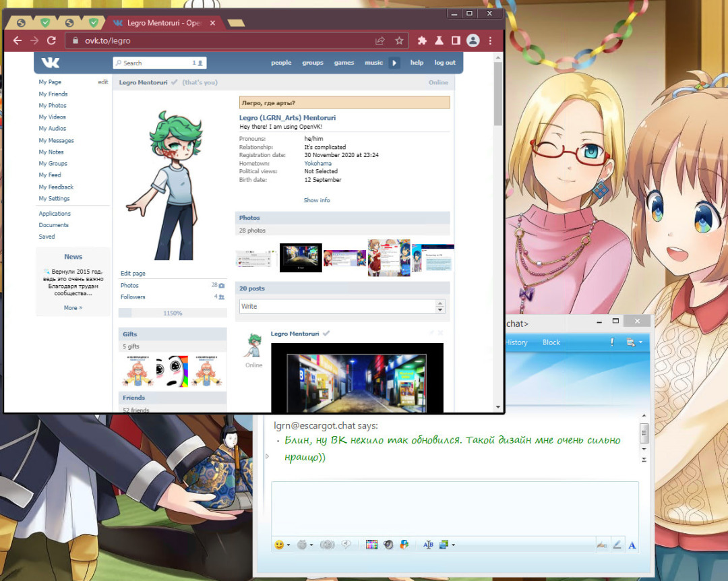The width and height of the screenshot is (728, 581).
Task: Open 'My Messages' in the sidebar
Action: click(56, 140)
